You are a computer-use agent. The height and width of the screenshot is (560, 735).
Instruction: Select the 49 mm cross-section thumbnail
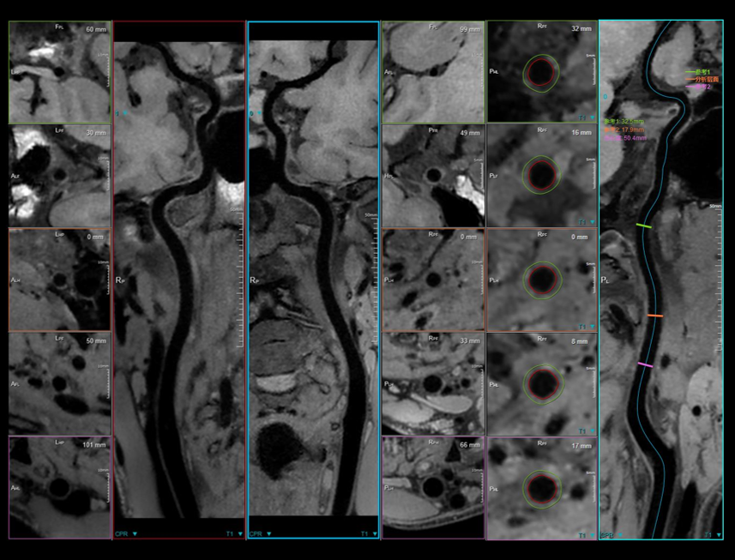point(432,177)
